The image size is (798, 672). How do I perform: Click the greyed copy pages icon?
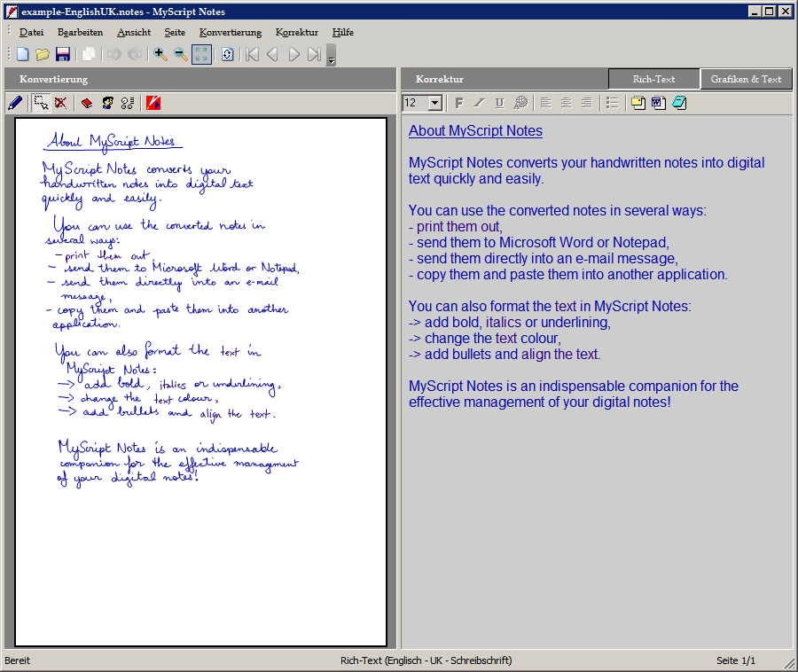[x=89, y=54]
